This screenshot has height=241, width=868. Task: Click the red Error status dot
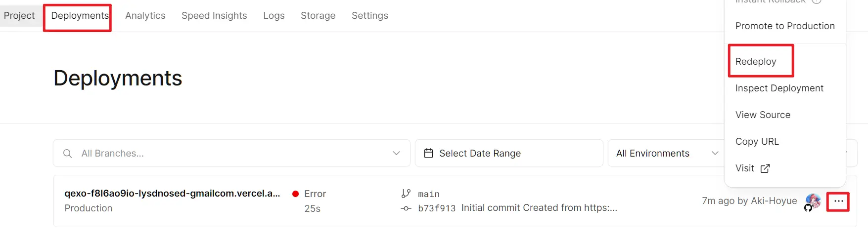click(295, 194)
